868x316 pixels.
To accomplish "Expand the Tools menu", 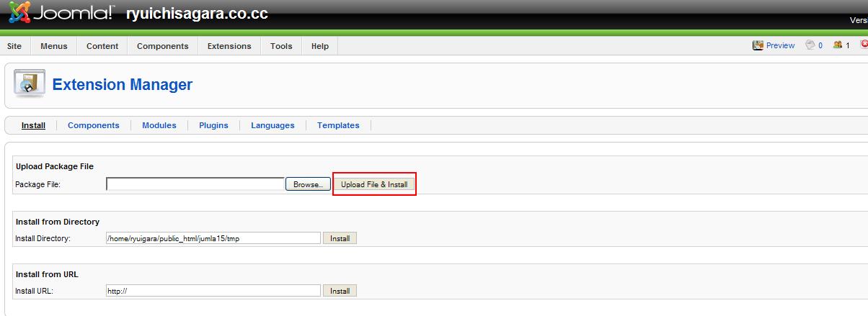I will (281, 46).
